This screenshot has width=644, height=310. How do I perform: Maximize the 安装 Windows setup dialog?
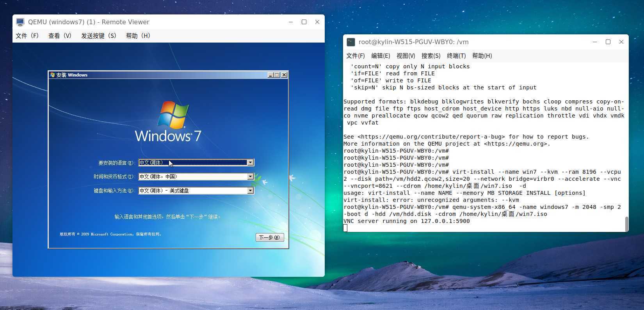tap(277, 75)
